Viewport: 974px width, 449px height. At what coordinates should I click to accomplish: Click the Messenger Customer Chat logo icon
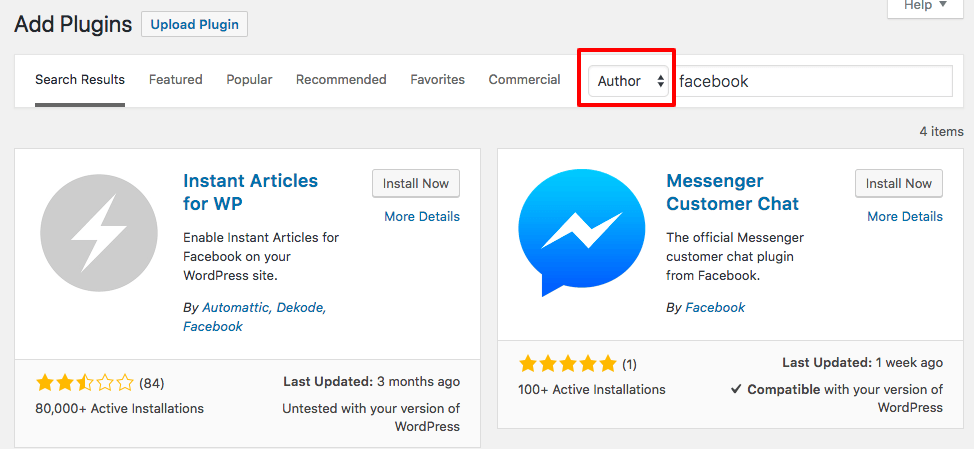pos(581,233)
